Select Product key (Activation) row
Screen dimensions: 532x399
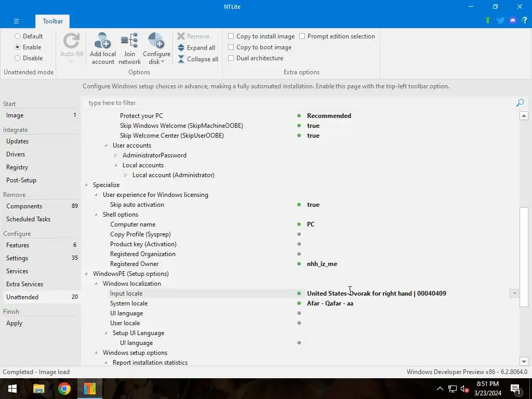tap(300, 244)
